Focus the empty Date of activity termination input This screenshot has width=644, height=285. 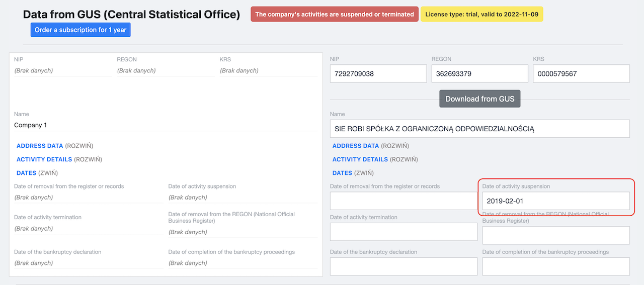pyautogui.click(x=404, y=232)
